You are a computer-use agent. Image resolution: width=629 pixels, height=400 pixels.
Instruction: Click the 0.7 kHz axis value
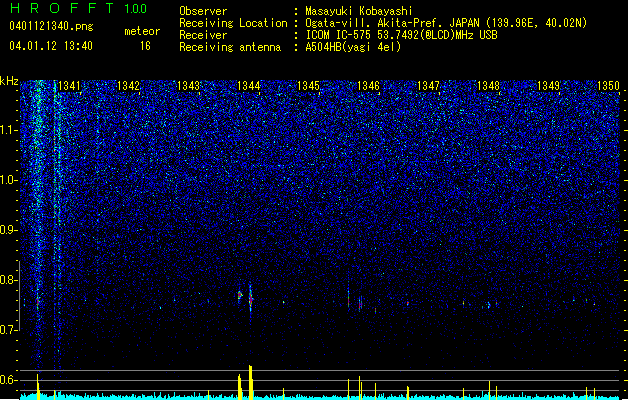tap(9, 330)
